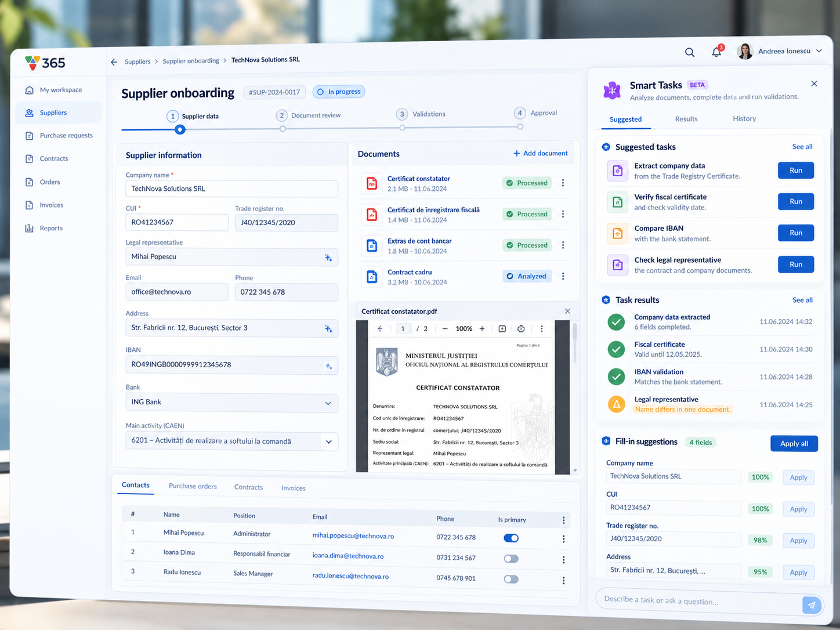Run the Compare IBAN task
The image size is (840, 630).
[796, 233]
